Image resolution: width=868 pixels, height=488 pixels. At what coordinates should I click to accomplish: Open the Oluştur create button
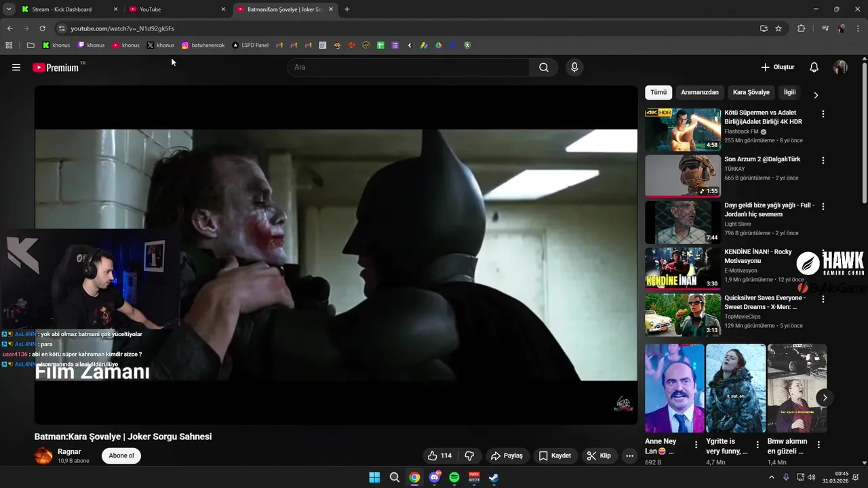(x=777, y=67)
